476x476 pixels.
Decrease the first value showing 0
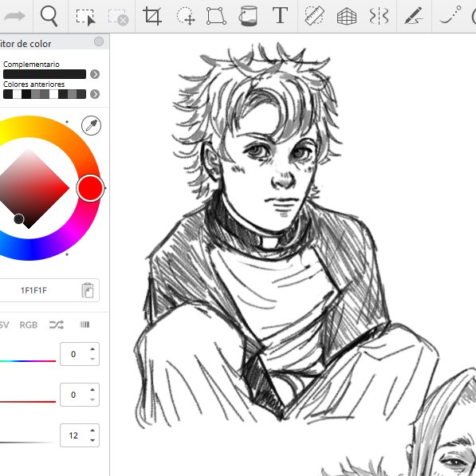[92, 359]
